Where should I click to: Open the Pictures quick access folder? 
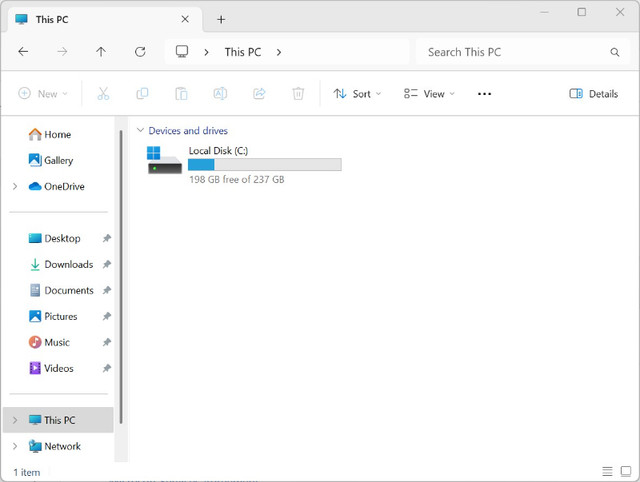(53, 316)
